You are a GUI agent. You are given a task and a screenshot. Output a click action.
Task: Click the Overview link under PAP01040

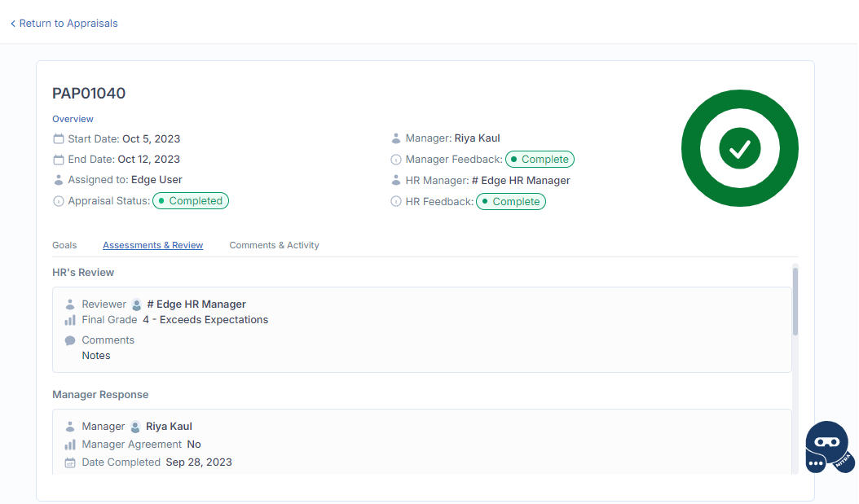(73, 119)
